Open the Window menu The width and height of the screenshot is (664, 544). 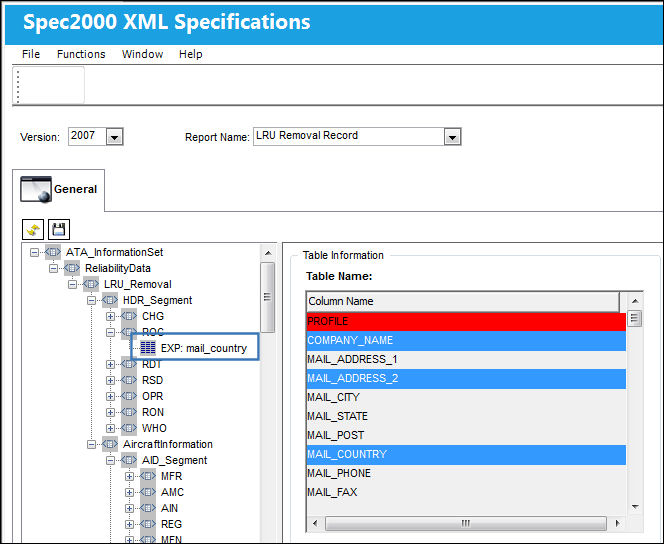142,54
